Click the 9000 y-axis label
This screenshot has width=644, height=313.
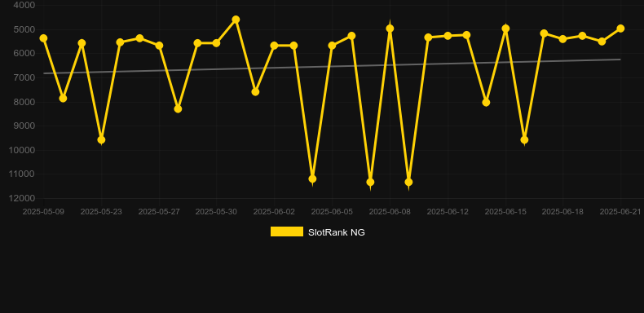click(24, 126)
